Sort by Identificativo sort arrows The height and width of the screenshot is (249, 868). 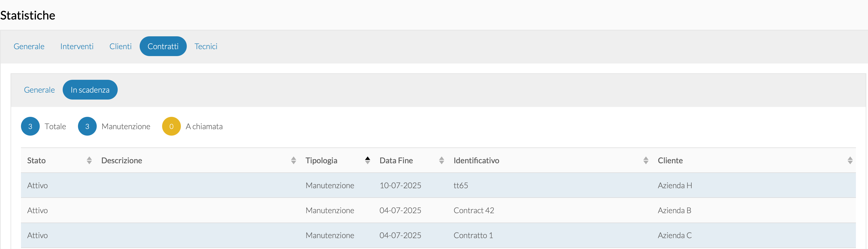click(x=646, y=160)
